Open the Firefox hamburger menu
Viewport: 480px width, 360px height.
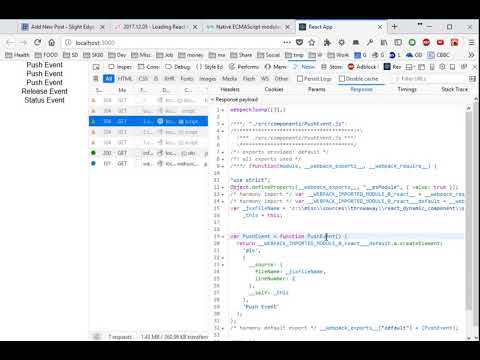click(x=471, y=42)
